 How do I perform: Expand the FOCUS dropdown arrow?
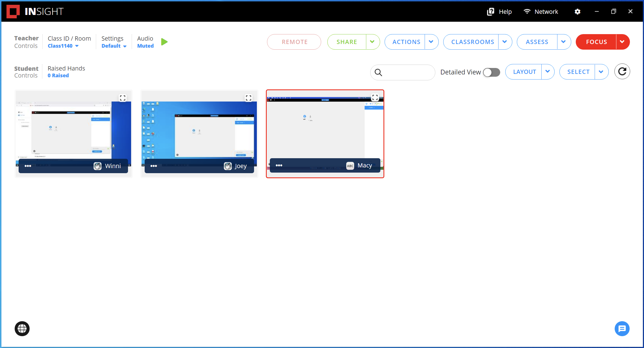pos(622,42)
